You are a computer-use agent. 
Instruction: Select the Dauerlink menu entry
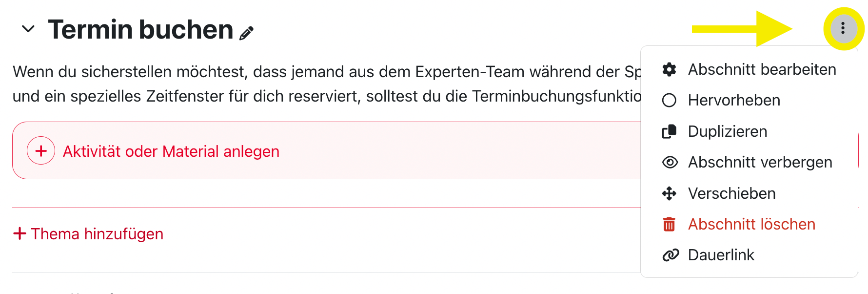click(721, 255)
